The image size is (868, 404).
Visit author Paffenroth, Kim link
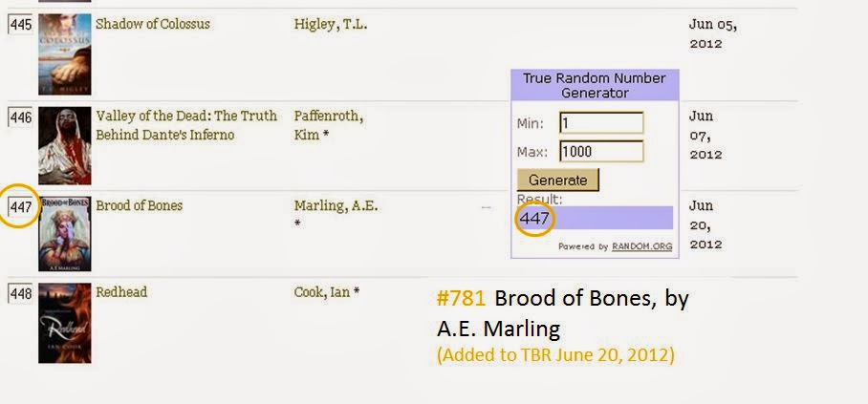pyautogui.click(x=328, y=125)
